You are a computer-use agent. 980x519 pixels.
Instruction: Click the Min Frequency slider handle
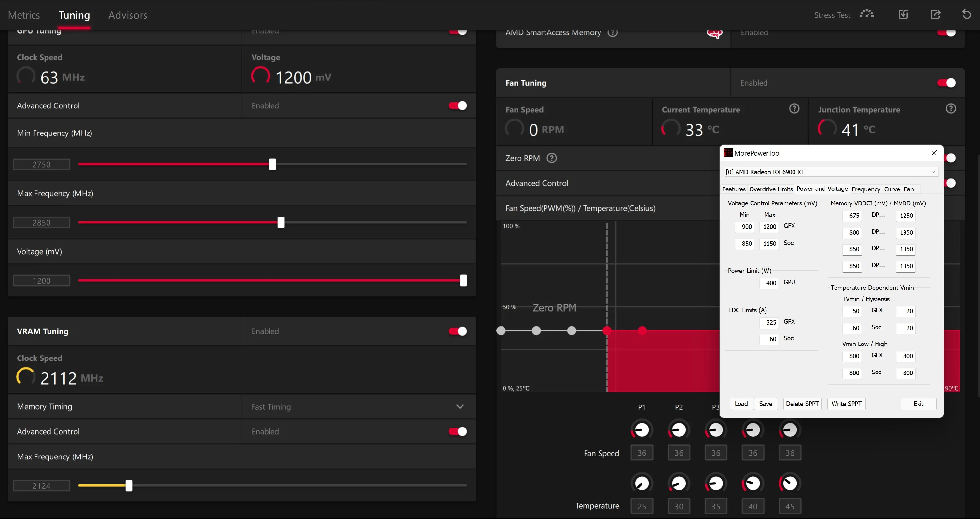[x=272, y=164]
